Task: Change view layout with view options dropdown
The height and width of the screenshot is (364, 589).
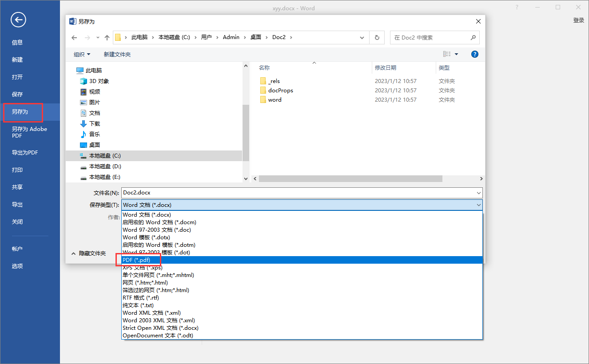Action: click(x=456, y=54)
